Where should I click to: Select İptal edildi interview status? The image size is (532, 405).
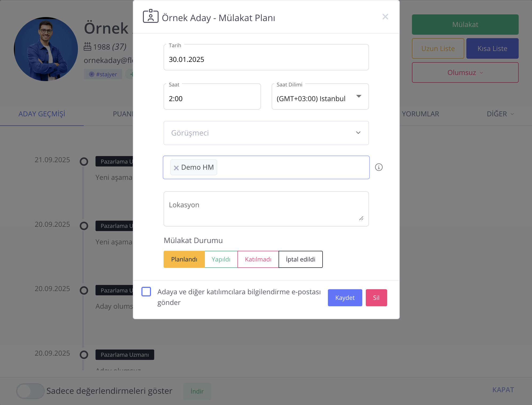click(300, 259)
